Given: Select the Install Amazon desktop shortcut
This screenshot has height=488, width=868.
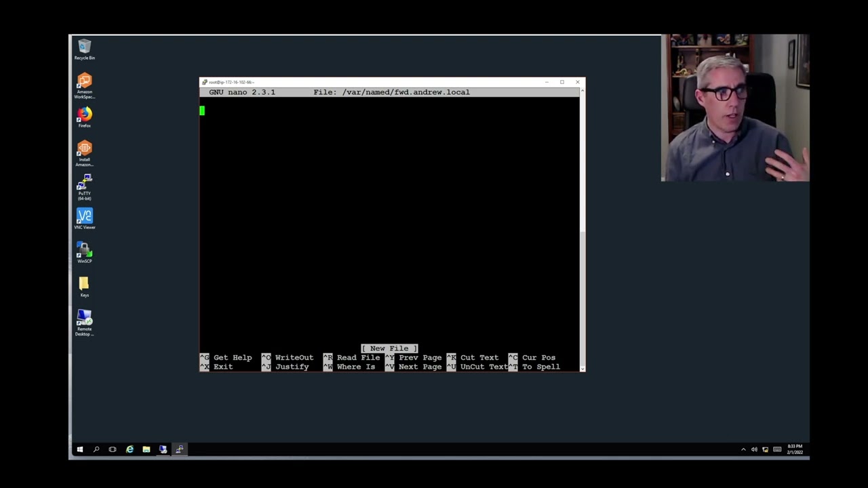Looking at the screenshot, I should pos(84,154).
